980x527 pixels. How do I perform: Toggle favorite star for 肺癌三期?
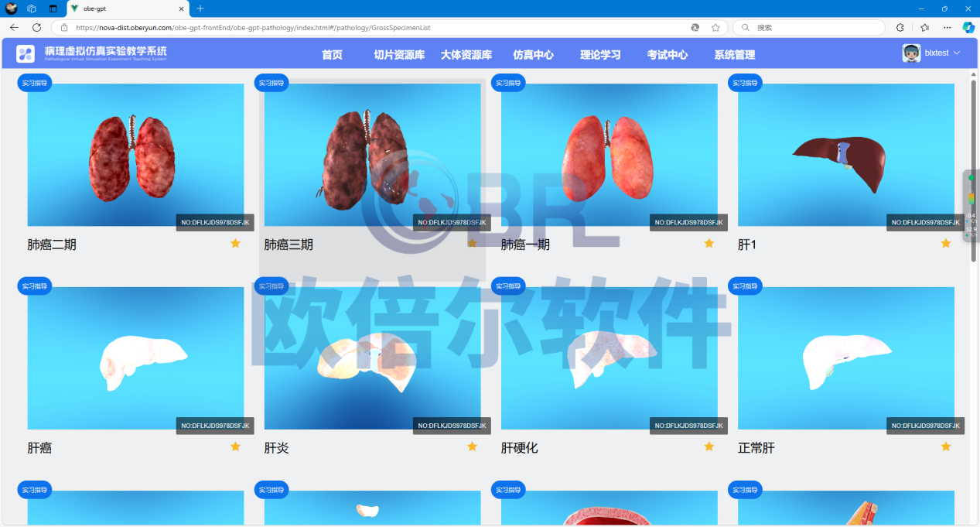(473, 243)
